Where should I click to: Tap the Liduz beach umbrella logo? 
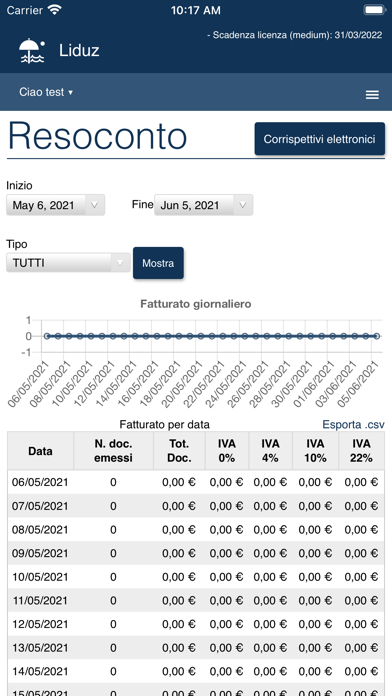tap(32, 51)
